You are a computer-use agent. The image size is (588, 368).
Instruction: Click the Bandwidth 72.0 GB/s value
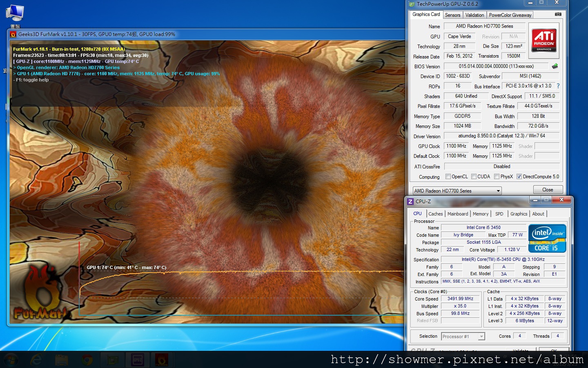[538, 126]
